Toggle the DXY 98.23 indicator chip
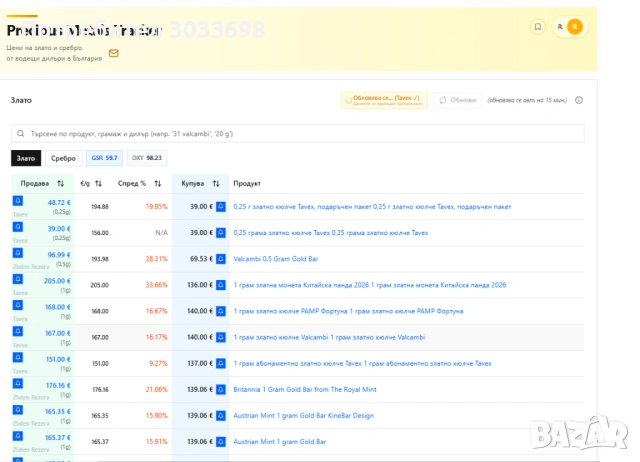 tap(146, 158)
